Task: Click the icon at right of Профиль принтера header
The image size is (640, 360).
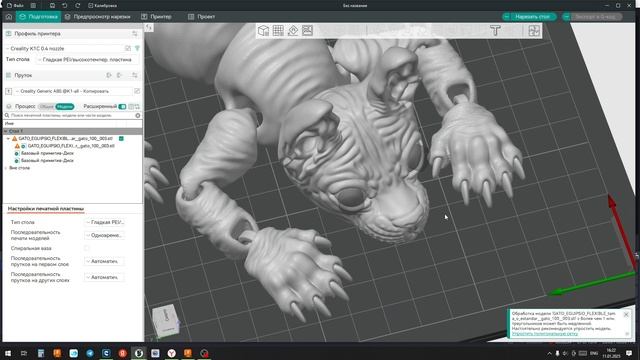Action: [135, 33]
